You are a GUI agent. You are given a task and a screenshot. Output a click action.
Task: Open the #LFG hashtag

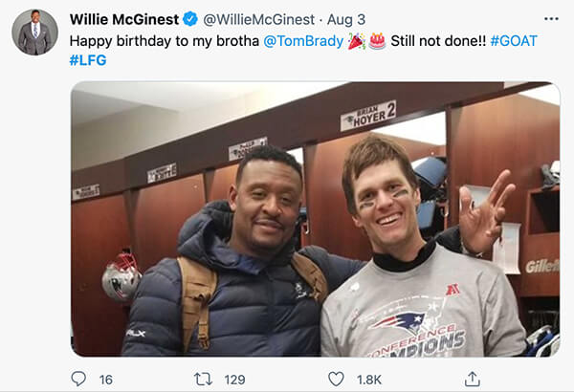(88, 61)
